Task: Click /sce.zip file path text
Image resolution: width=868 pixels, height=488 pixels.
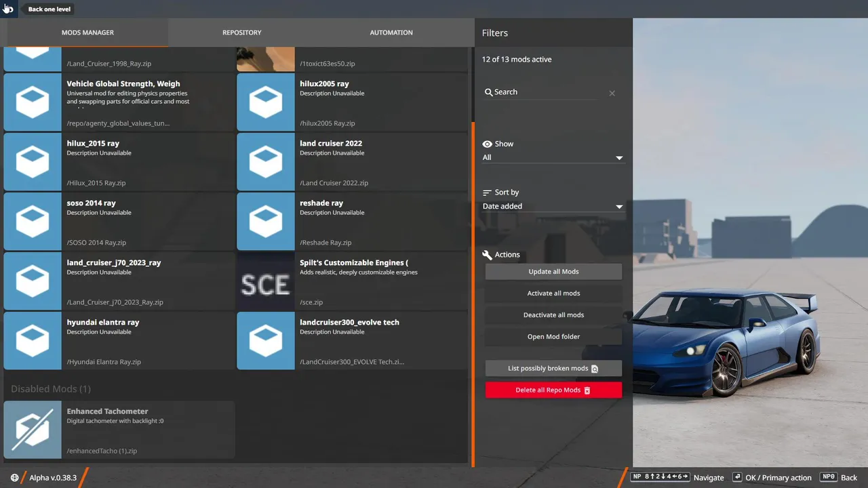Action: pyautogui.click(x=311, y=302)
